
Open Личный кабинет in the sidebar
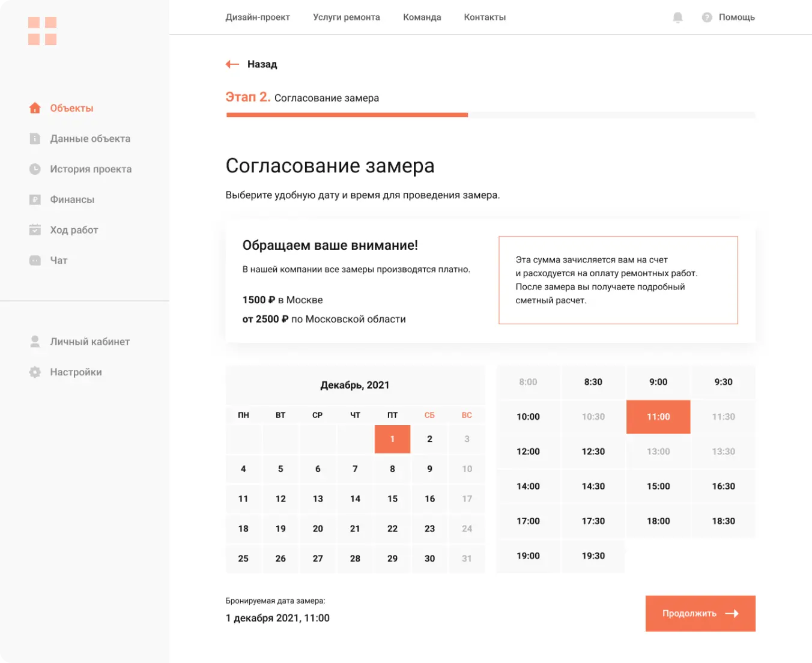point(89,342)
